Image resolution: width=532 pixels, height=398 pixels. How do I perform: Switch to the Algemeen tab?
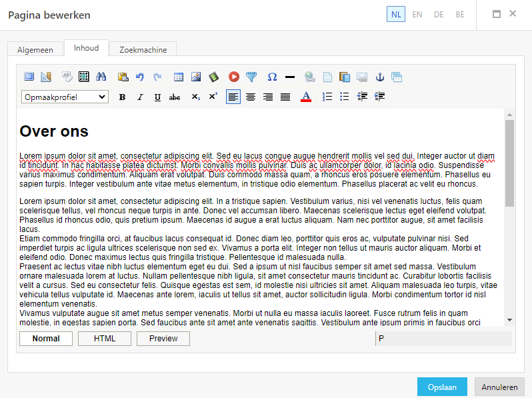click(x=35, y=49)
